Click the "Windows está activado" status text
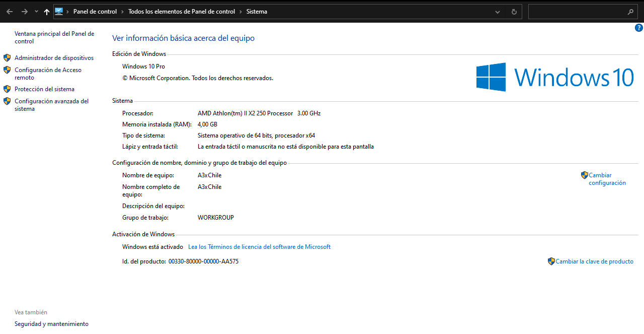 pyautogui.click(x=152, y=247)
